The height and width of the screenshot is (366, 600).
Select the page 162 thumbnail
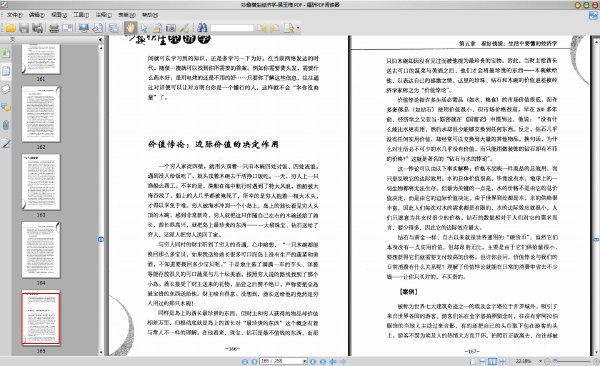(41, 114)
